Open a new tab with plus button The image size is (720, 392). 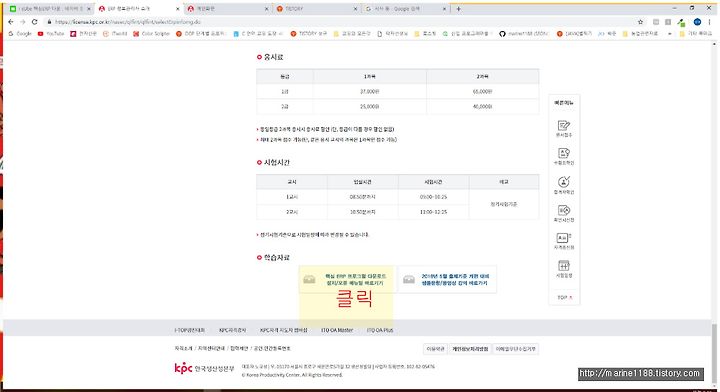(458, 9)
